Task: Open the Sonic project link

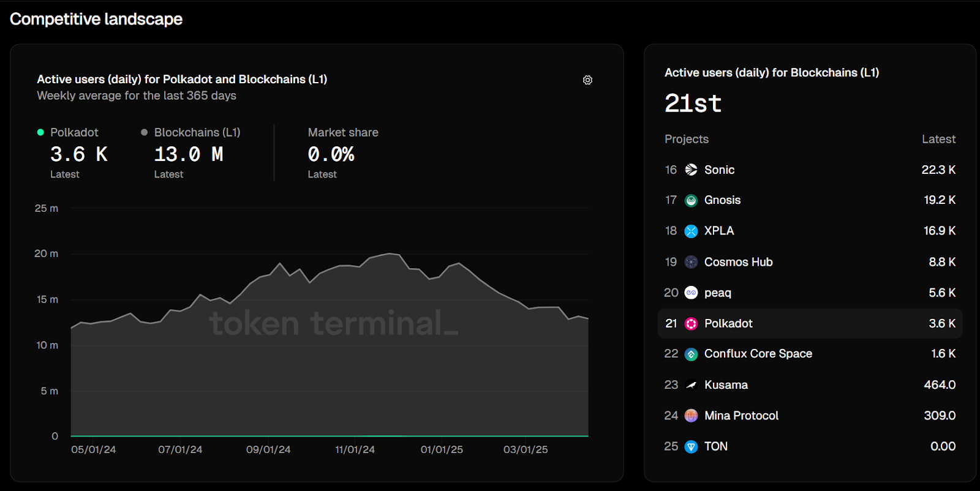Action: tap(719, 170)
